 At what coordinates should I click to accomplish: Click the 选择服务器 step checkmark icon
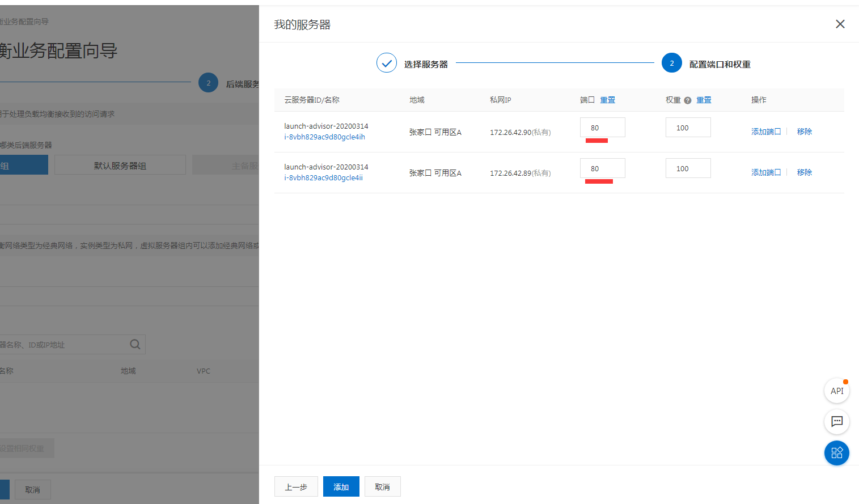pyautogui.click(x=387, y=63)
